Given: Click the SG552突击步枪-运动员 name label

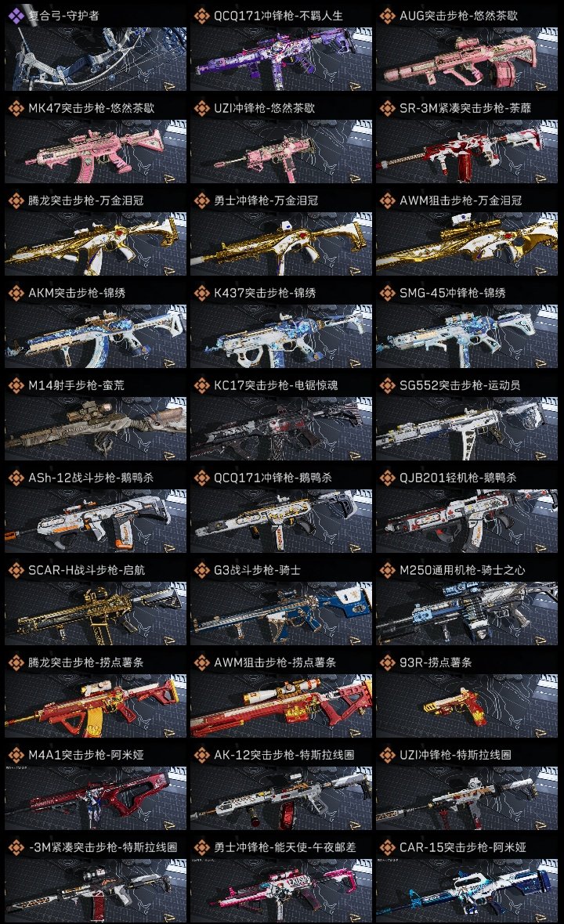Looking at the screenshot, I should (x=460, y=385).
